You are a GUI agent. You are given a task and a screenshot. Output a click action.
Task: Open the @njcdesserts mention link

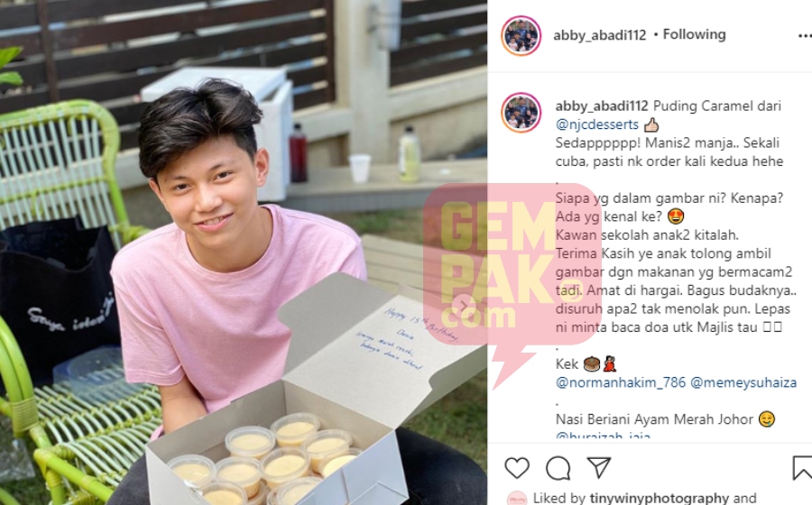[x=597, y=124]
